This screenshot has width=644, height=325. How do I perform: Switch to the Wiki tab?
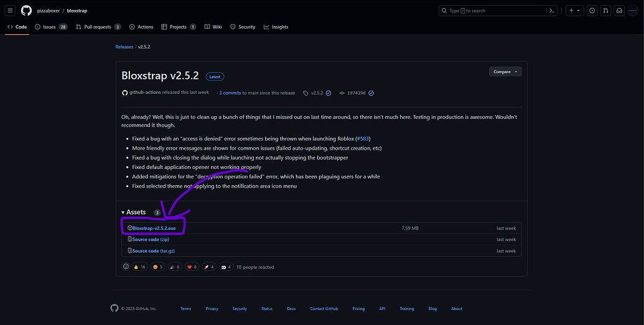(x=213, y=27)
